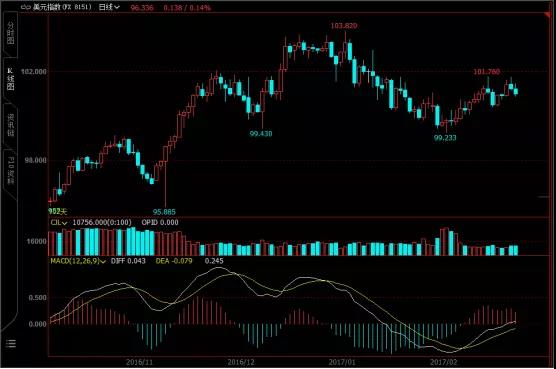
Task: Select the K线图 tab
Action: (x=10, y=79)
